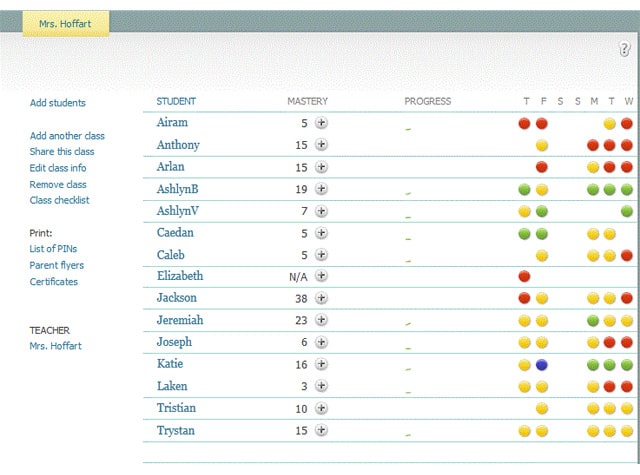Open the Class checklist link
This screenshot has width=640, height=475.
click(59, 200)
